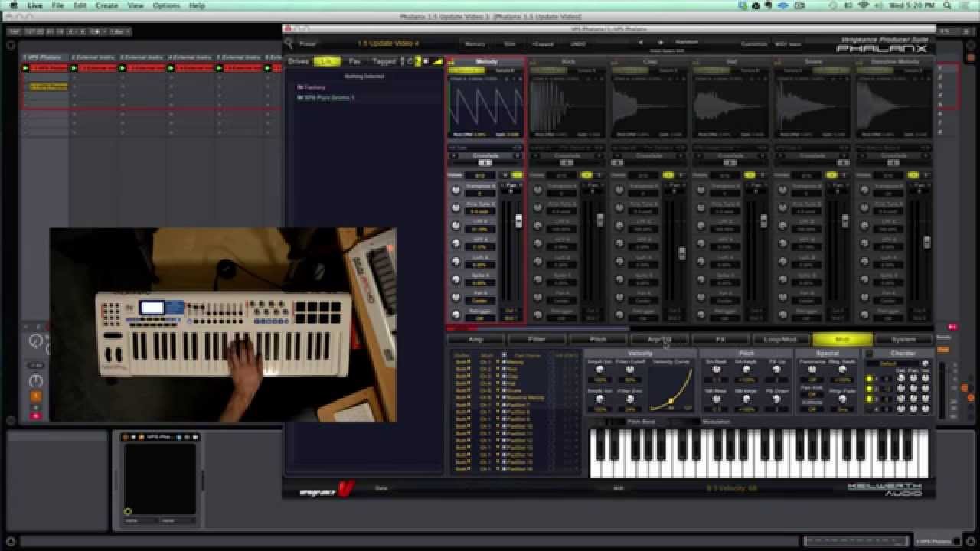Select Melody pad waveform display
Screen dimensions: 980x551
pyautogui.click(x=485, y=107)
